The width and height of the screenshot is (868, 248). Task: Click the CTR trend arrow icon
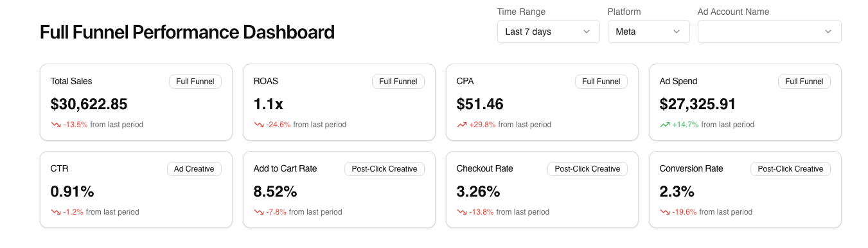(x=56, y=212)
